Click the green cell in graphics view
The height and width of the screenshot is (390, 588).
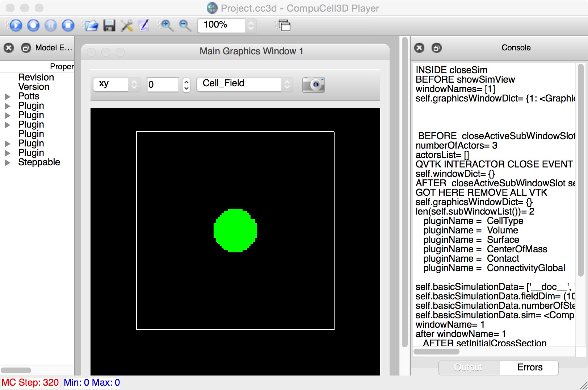tap(235, 230)
